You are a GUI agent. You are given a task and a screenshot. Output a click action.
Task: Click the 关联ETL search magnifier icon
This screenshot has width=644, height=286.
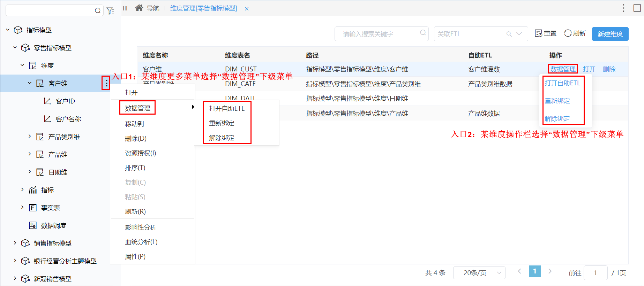click(509, 34)
